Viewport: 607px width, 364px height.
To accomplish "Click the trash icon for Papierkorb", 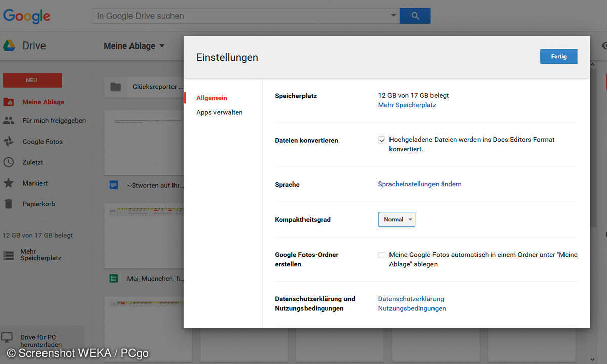I will coord(9,204).
